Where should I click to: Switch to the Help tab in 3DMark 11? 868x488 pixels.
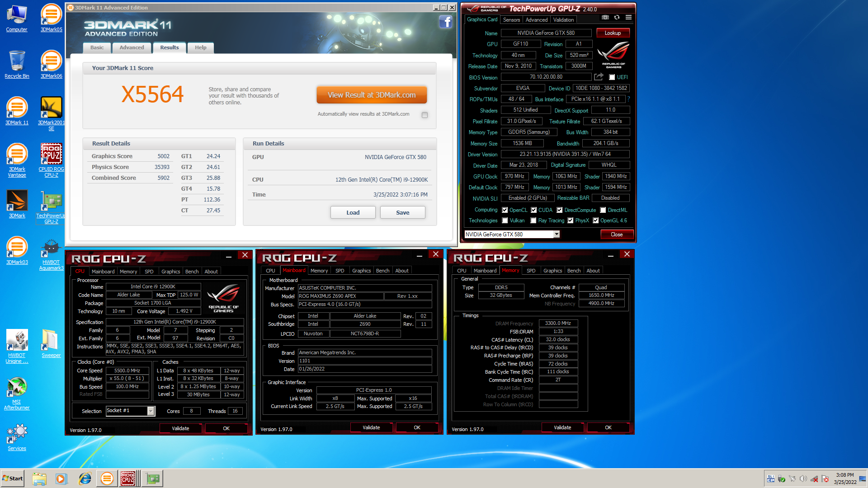pyautogui.click(x=200, y=47)
